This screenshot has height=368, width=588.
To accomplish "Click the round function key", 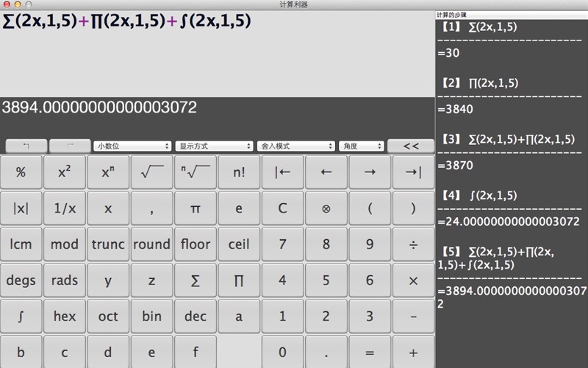I will (x=151, y=244).
